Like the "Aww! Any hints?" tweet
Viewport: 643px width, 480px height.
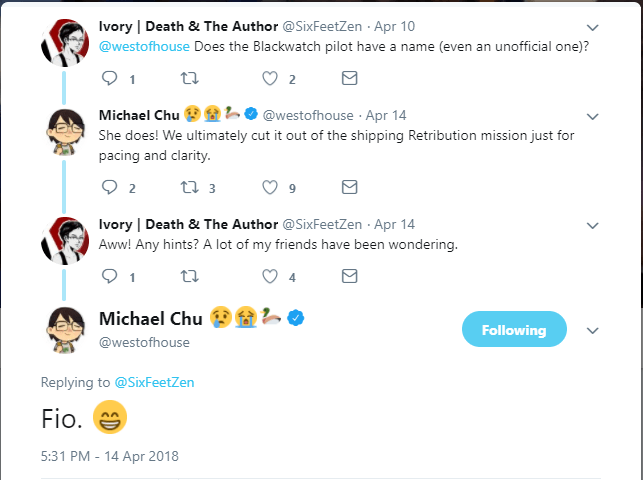pyautogui.click(x=270, y=277)
